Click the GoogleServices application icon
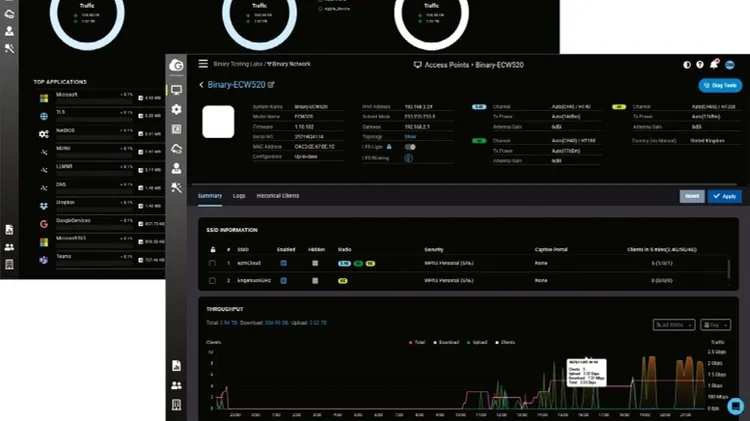The height and width of the screenshot is (421, 750). click(x=44, y=224)
